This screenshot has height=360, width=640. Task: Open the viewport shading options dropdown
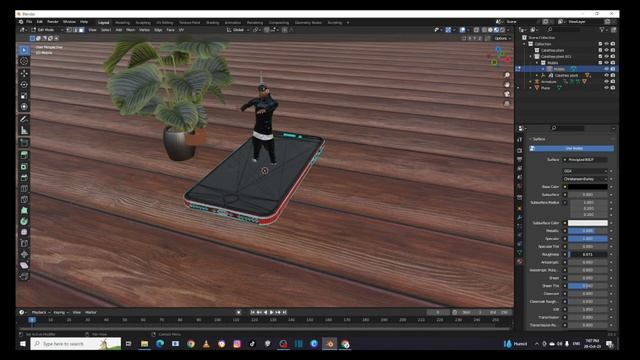[x=509, y=30]
